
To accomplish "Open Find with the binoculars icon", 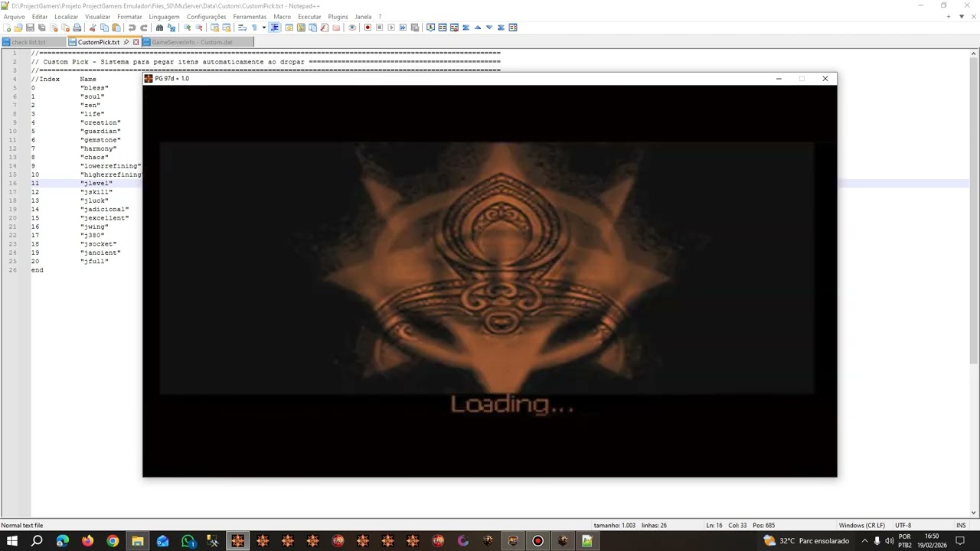I will [x=160, y=28].
